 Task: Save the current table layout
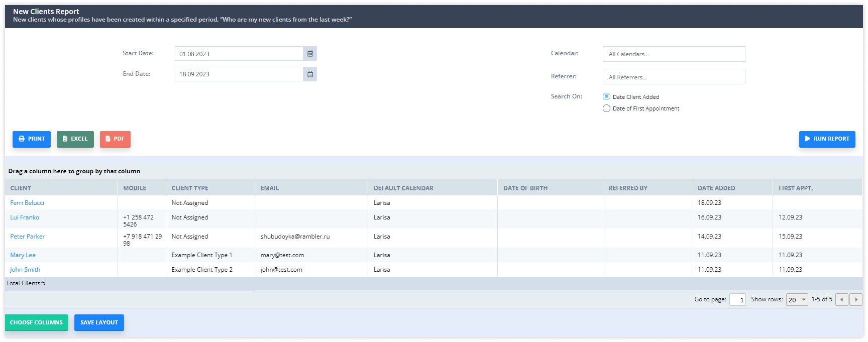tap(99, 322)
